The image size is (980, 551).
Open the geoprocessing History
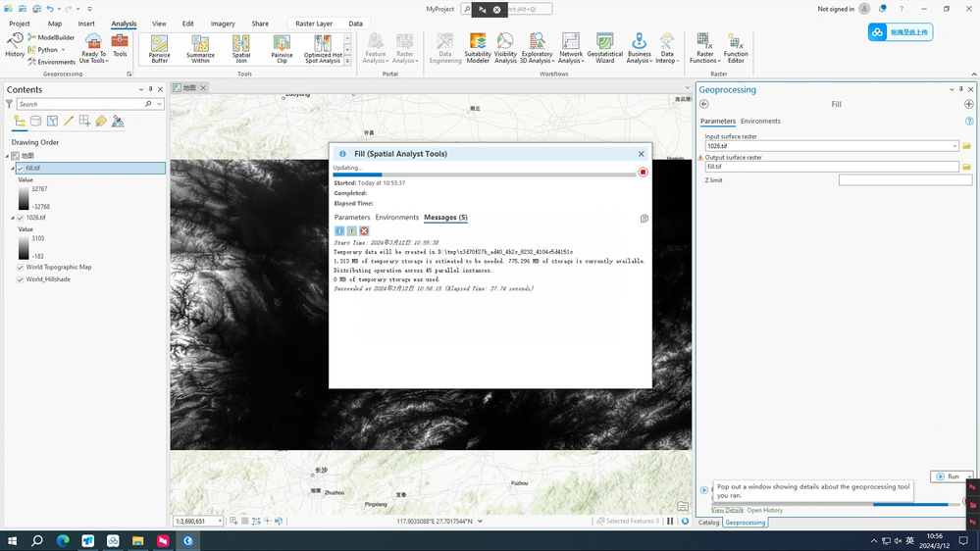(15, 44)
